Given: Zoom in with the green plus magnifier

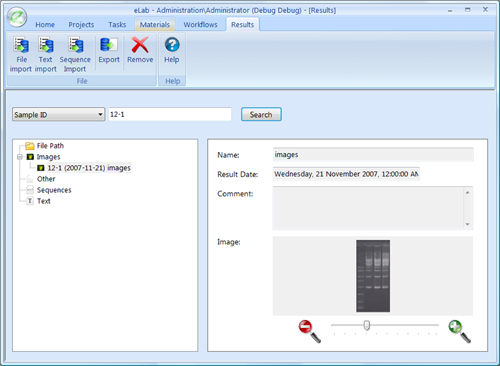Looking at the screenshot, I should click(459, 331).
